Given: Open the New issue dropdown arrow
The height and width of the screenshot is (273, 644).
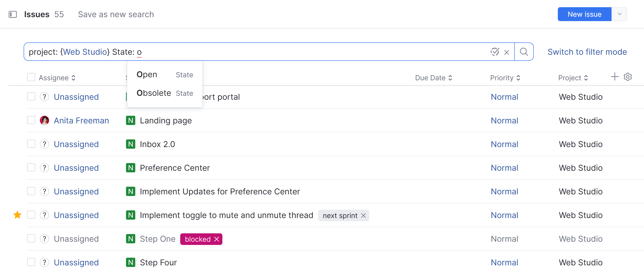Looking at the screenshot, I should click(619, 14).
